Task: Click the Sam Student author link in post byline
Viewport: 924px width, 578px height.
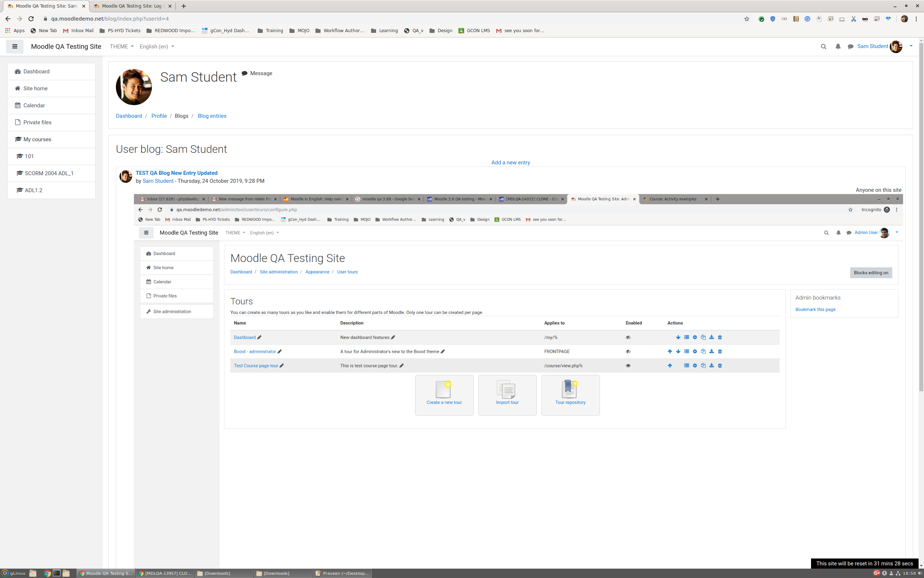Action: click(158, 181)
